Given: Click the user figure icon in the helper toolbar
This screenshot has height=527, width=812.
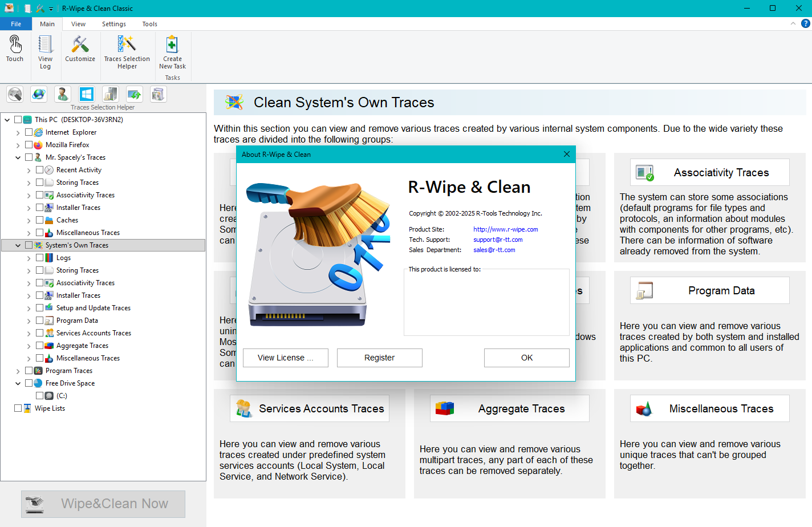Looking at the screenshot, I should tap(63, 94).
